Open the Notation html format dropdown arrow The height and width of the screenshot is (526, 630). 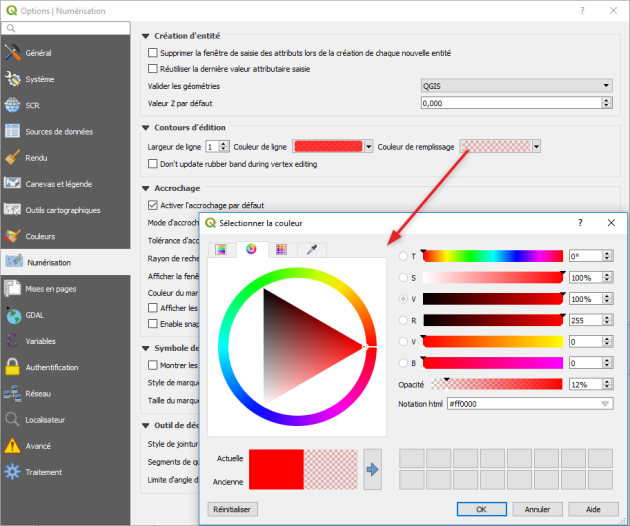[x=605, y=404]
